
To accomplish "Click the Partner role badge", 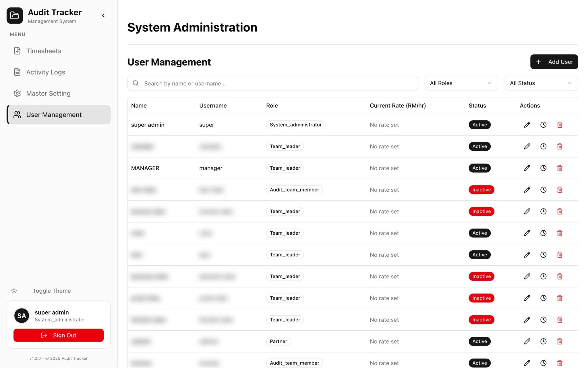I will point(278,341).
